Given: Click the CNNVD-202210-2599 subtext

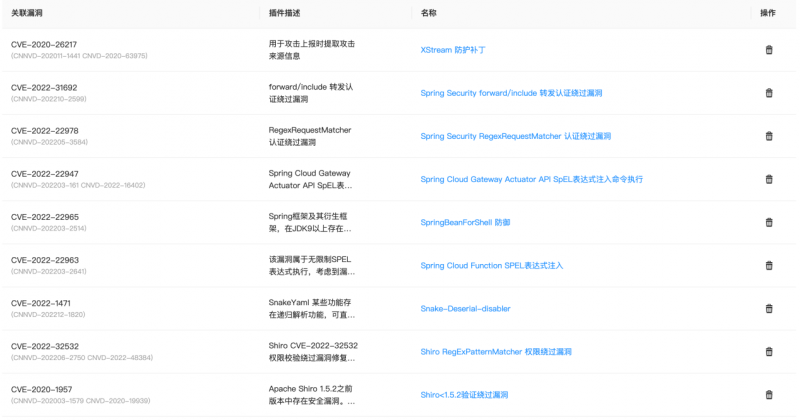Looking at the screenshot, I should (48, 99).
